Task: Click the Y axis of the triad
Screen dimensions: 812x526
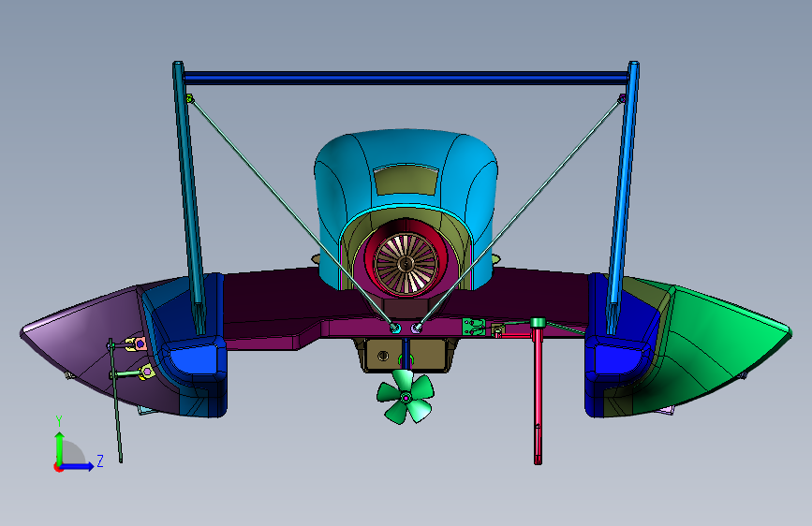Action: [60, 448]
